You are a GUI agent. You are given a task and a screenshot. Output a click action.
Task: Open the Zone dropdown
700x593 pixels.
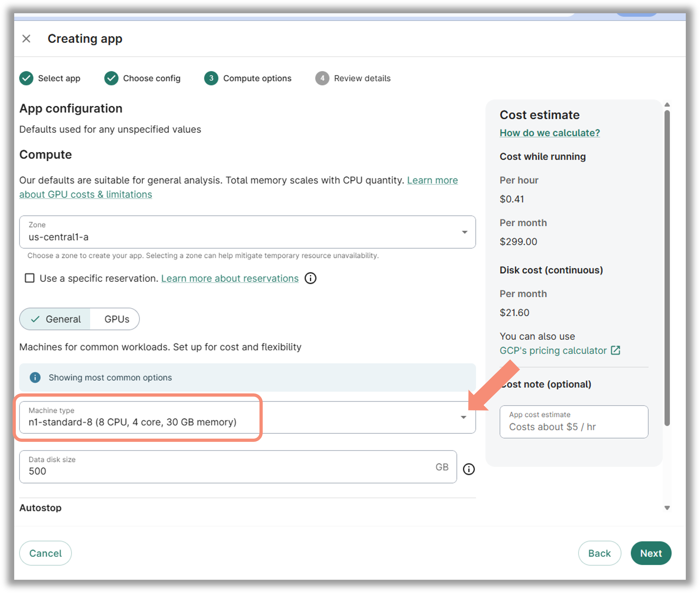pos(248,232)
